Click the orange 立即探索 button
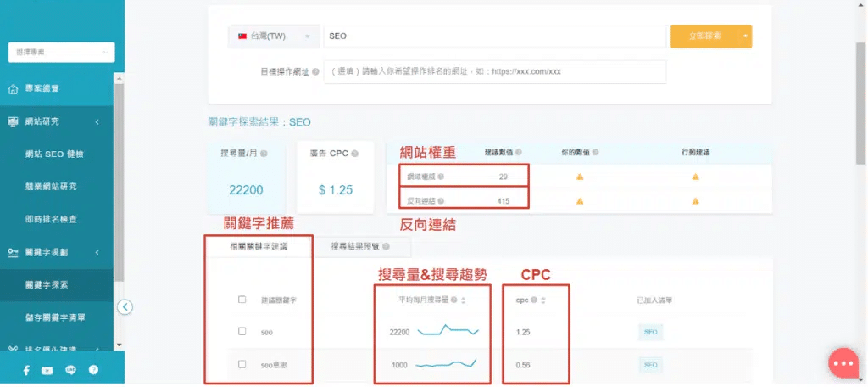Image resolution: width=868 pixels, height=387 pixels. coord(704,36)
